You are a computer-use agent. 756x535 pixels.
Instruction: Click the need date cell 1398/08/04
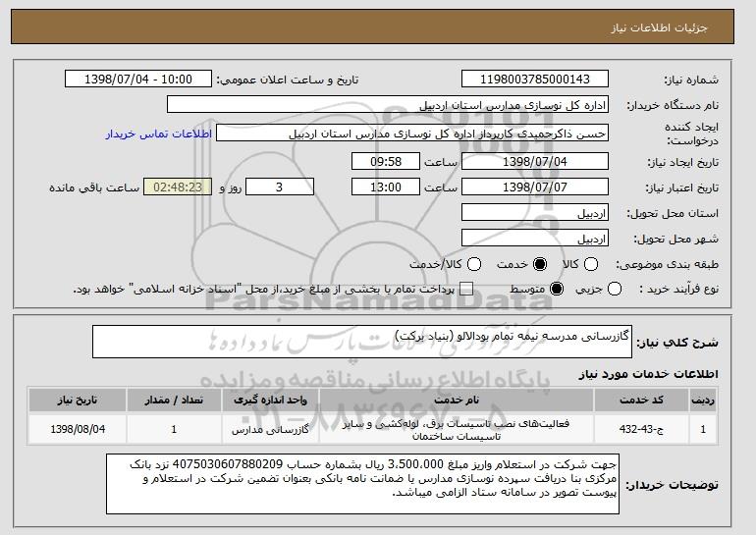[78, 429]
